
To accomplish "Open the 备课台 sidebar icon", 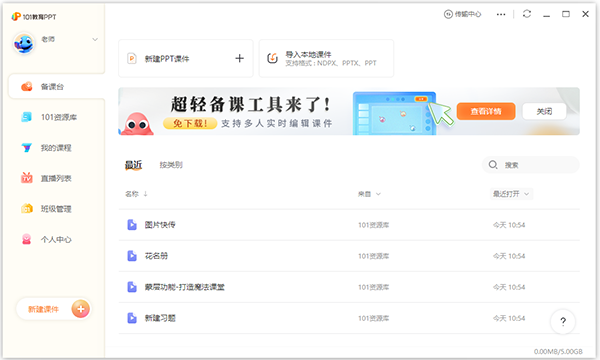I will (27, 86).
